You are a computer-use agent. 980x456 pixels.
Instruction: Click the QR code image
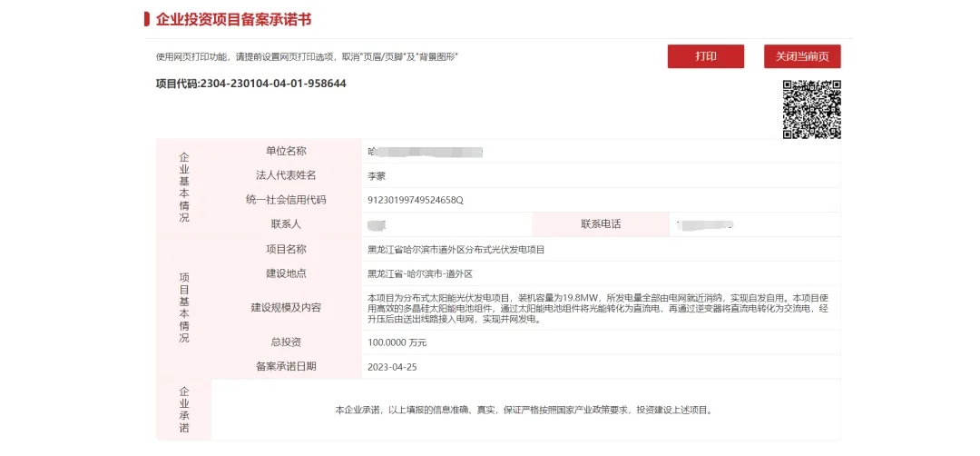pyautogui.click(x=812, y=110)
